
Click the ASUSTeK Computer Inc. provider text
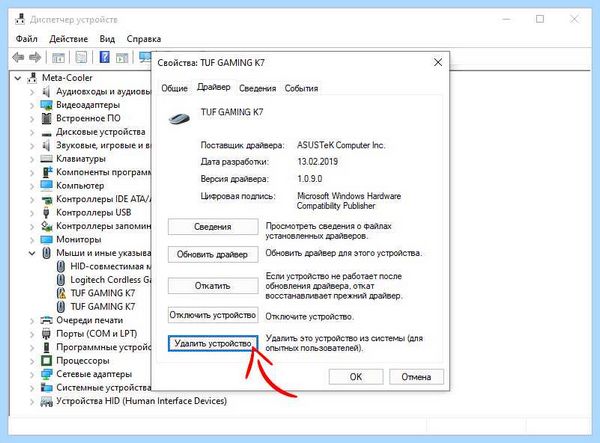pos(341,145)
